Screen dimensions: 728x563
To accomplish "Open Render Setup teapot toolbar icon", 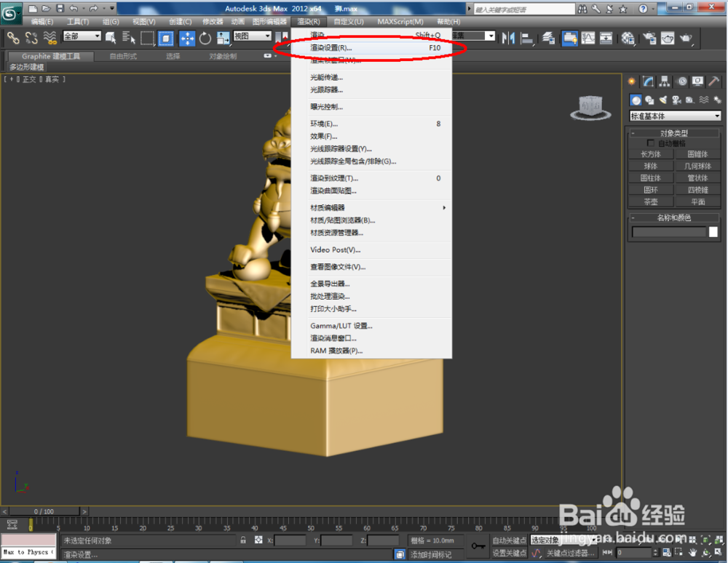I will click(649, 38).
